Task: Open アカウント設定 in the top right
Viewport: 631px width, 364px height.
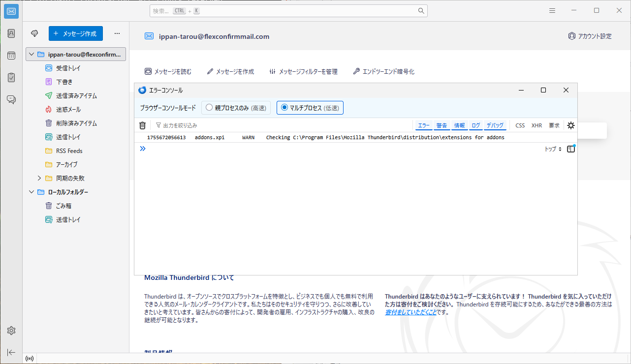Action: (589, 35)
